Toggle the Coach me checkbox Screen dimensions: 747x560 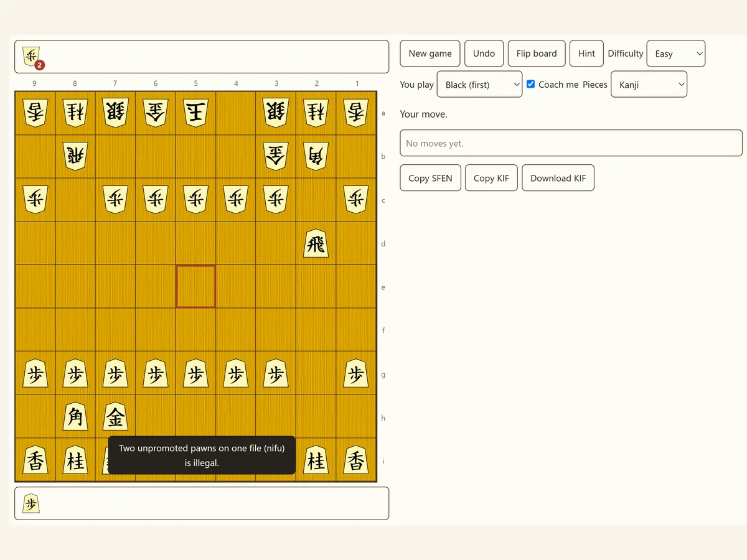[x=531, y=84]
